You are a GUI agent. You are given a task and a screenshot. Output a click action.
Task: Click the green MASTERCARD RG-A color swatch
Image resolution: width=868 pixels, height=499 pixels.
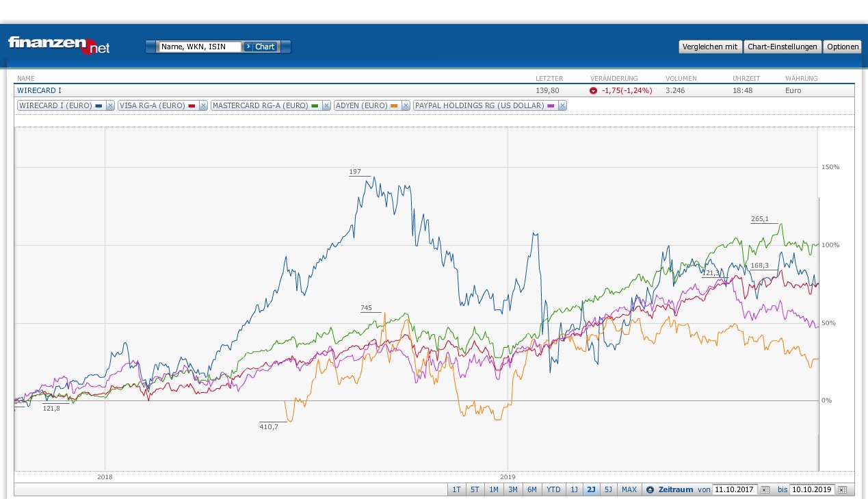click(315, 105)
